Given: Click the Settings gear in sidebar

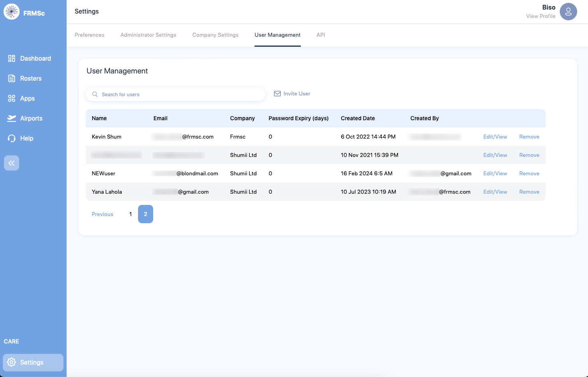Looking at the screenshot, I should coord(12,362).
